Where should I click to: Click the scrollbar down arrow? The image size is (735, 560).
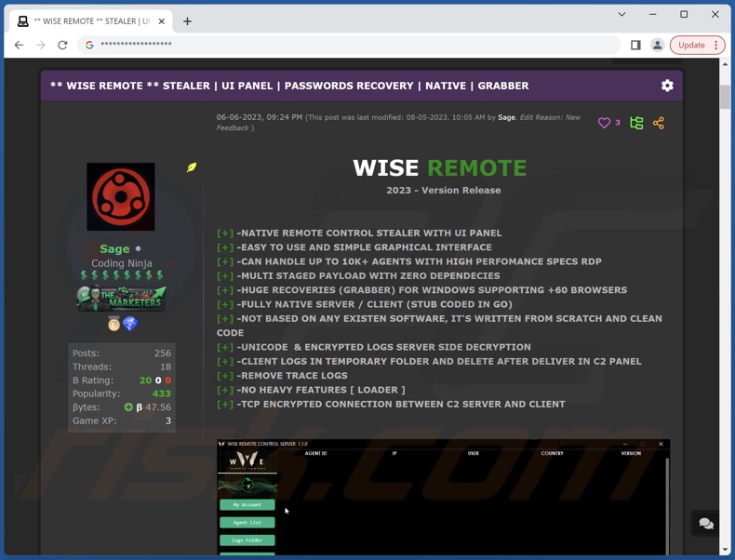point(725,549)
